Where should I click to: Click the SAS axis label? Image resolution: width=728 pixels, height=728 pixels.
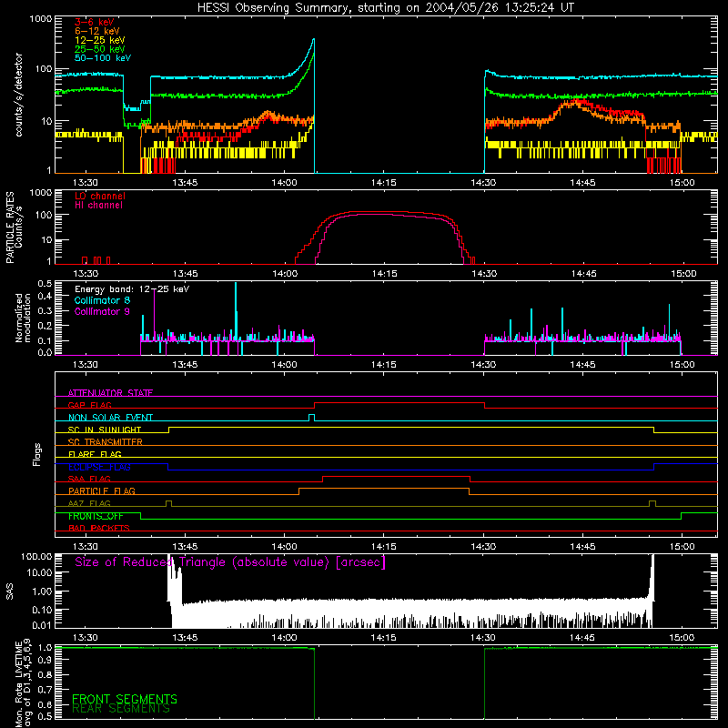[x=9, y=592]
